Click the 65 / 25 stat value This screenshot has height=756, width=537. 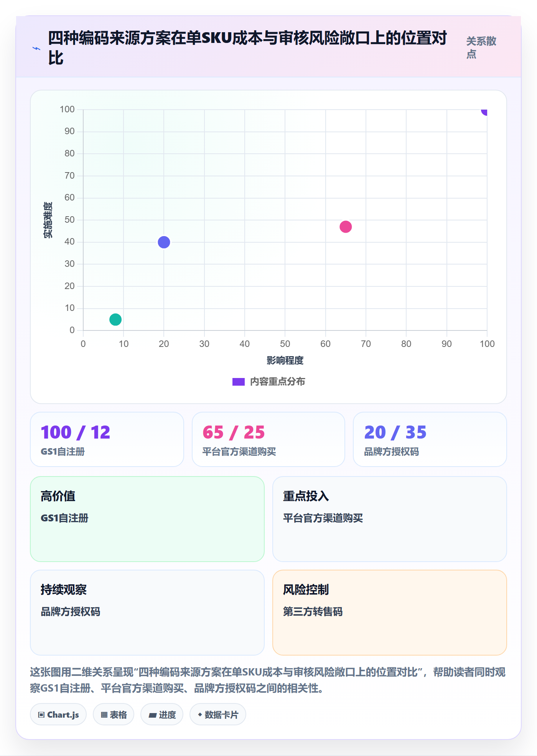[x=234, y=432]
